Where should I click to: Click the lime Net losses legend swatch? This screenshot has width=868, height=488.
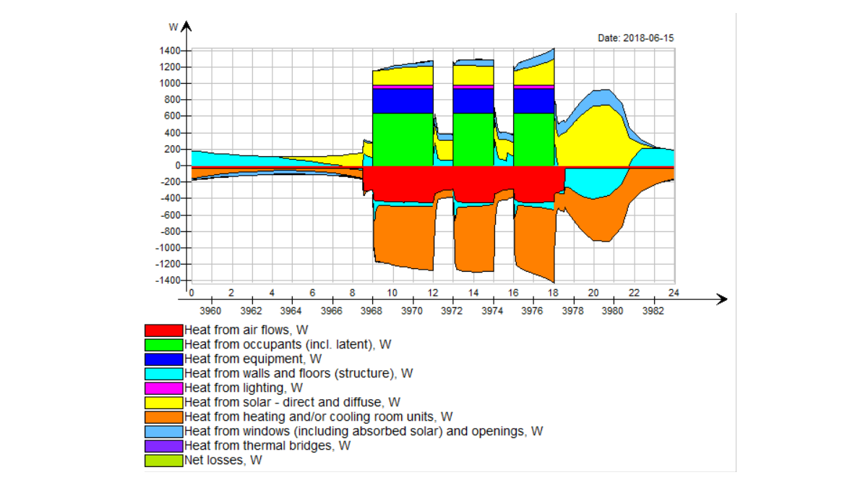(164, 461)
